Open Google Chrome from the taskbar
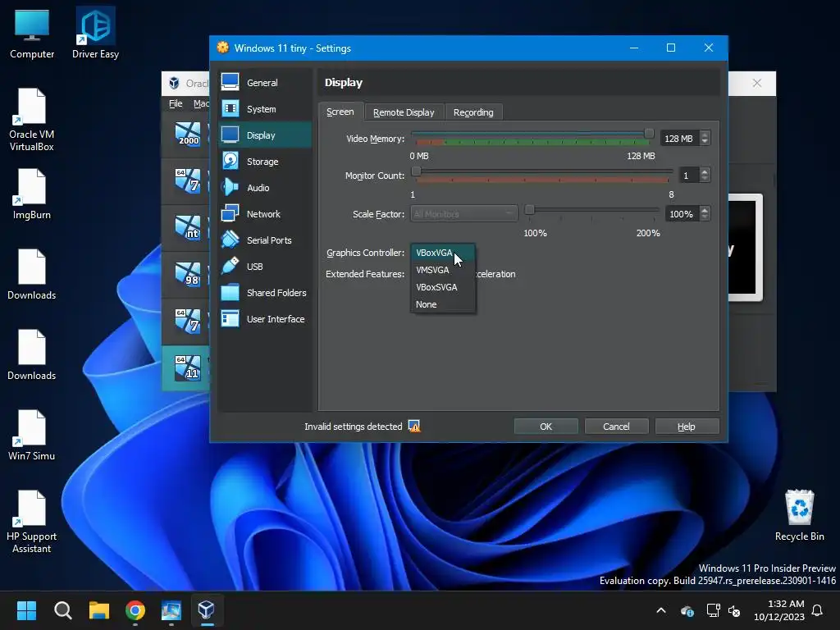The height and width of the screenshot is (630, 840). (x=135, y=610)
